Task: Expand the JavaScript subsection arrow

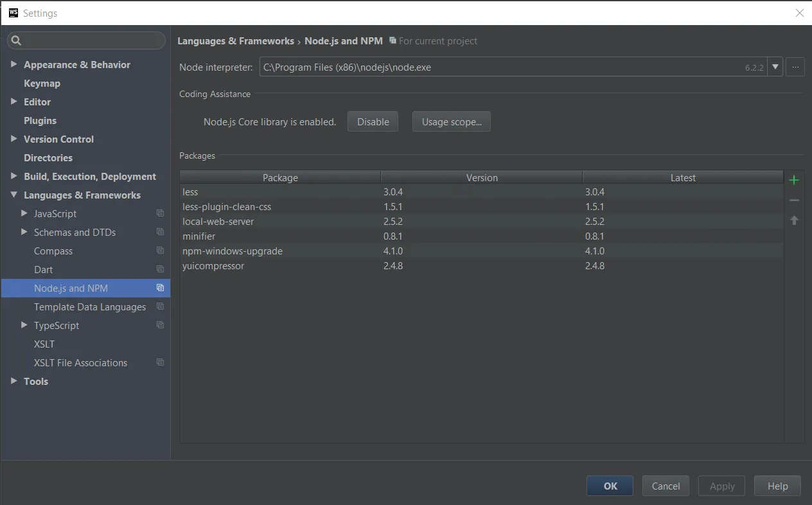Action: click(x=24, y=213)
